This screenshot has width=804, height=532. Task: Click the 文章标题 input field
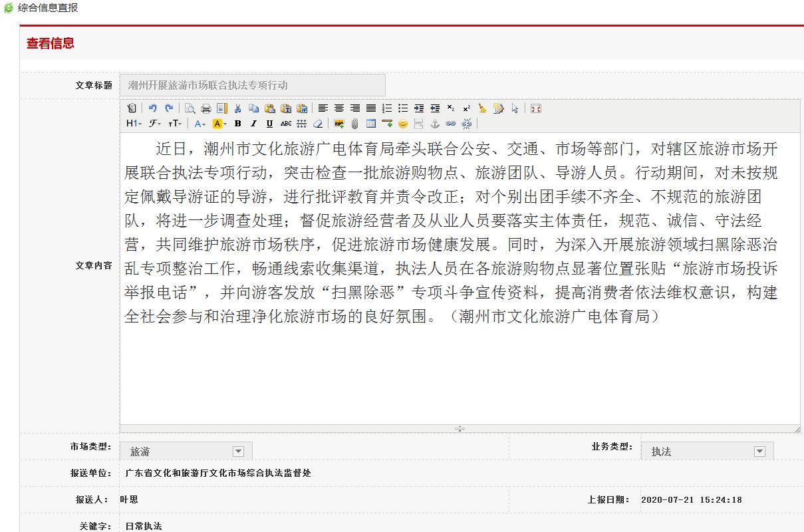[x=253, y=85]
